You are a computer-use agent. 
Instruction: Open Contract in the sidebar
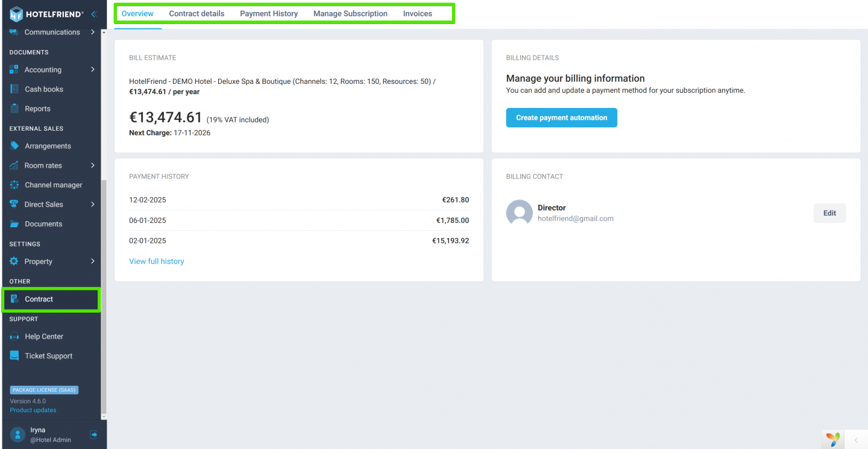point(51,299)
